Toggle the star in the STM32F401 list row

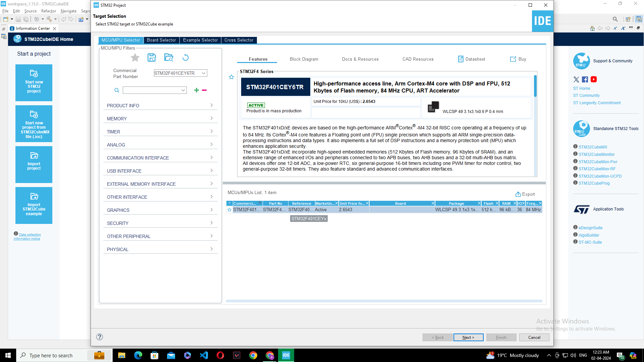229,210
